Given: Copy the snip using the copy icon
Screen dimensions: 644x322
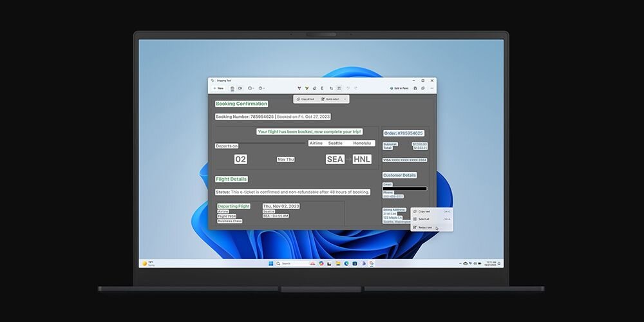Looking at the screenshot, I should pos(422,88).
